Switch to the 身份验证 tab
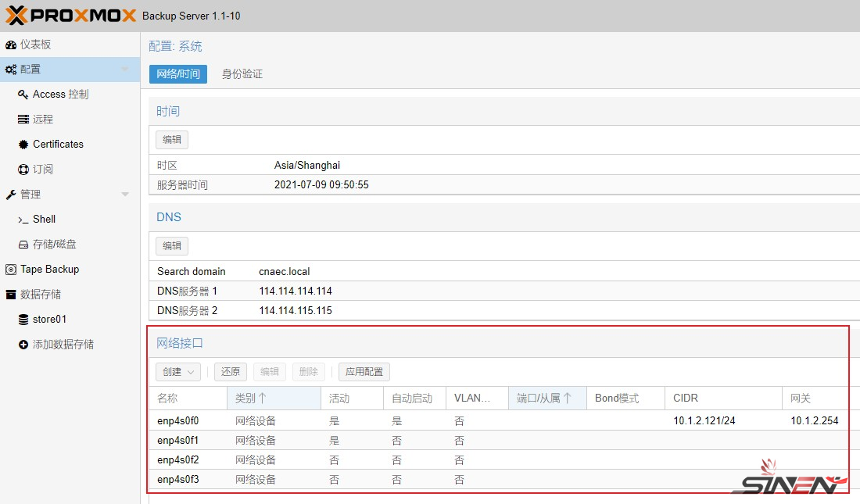 (x=242, y=74)
